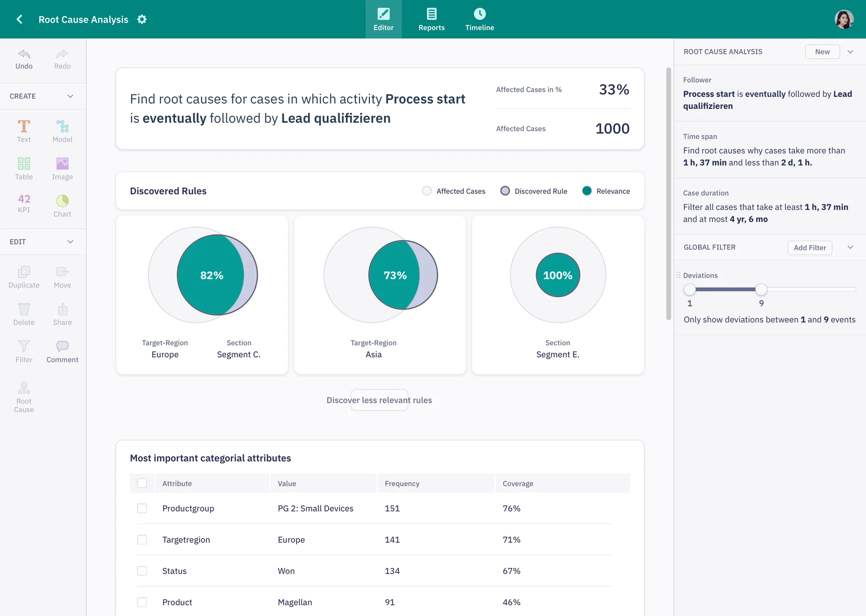866x616 pixels.
Task: Expand the Global Filter chevron
Action: [850, 247]
